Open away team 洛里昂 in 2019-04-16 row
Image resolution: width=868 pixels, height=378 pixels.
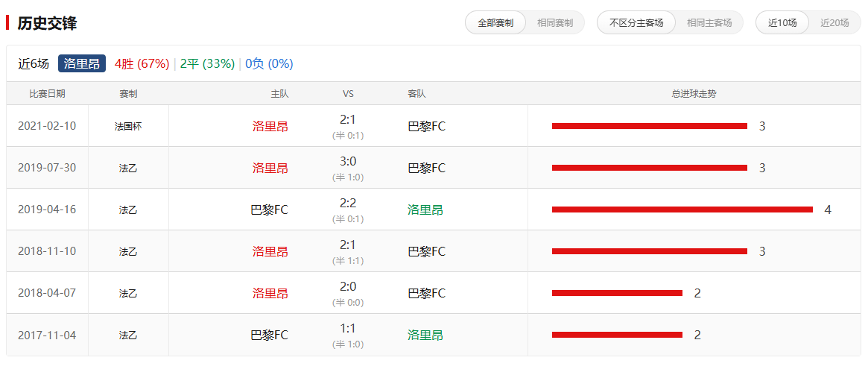(425, 210)
